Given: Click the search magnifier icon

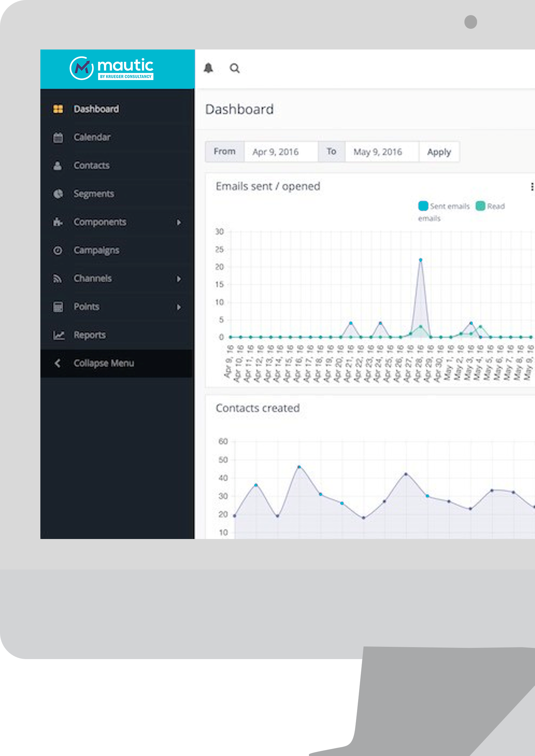Looking at the screenshot, I should (x=235, y=68).
